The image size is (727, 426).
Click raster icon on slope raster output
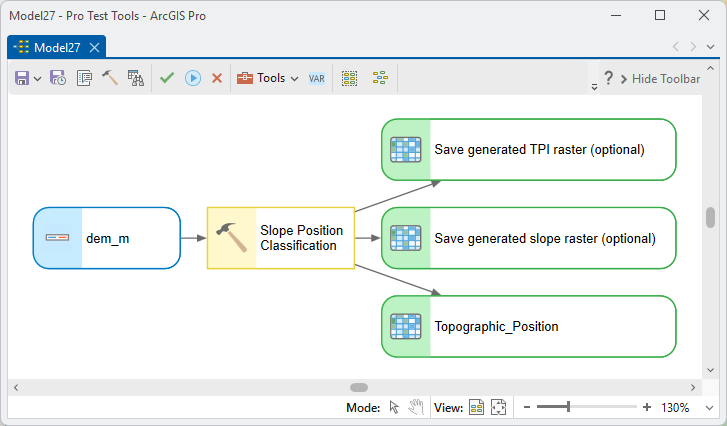coord(406,238)
